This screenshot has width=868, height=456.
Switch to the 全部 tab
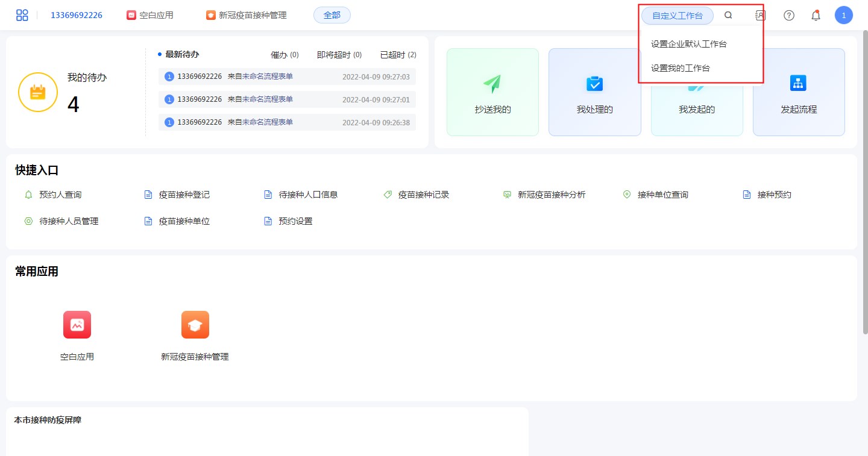pos(332,16)
